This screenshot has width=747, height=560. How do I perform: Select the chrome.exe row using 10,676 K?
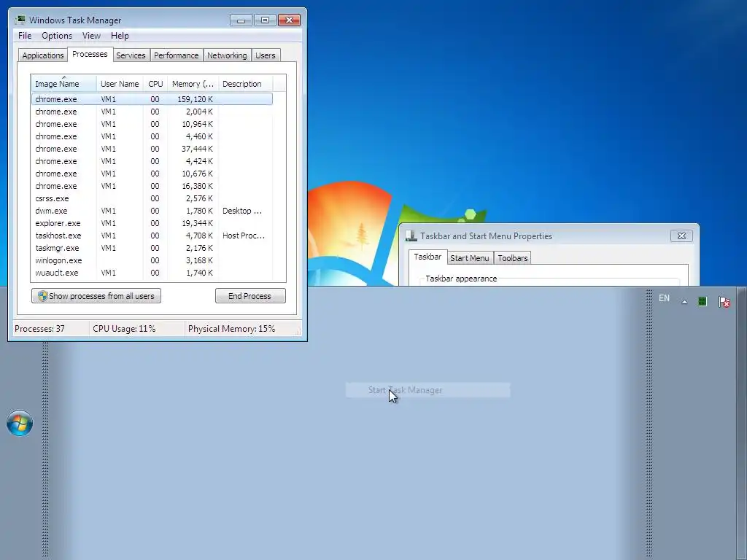pyautogui.click(x=152, y=174)
